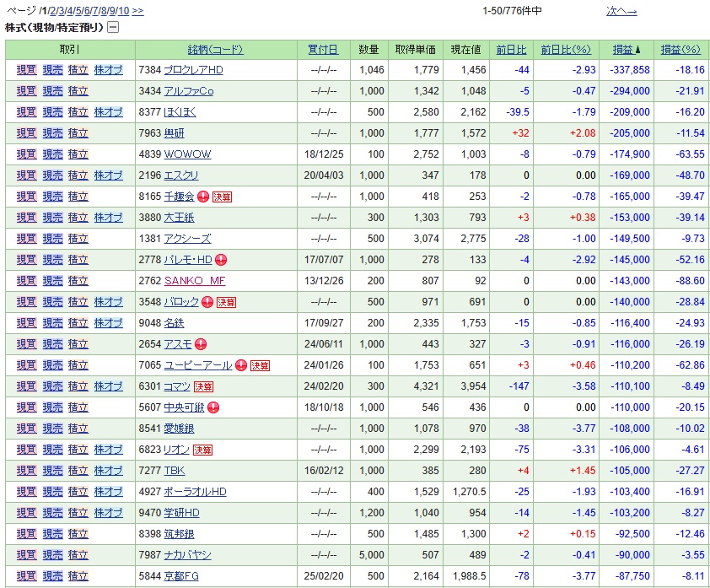This screenshot has width=710, height=588.
Task: Click 現売 in the アルファCo row
Action: tap(52, 91)
